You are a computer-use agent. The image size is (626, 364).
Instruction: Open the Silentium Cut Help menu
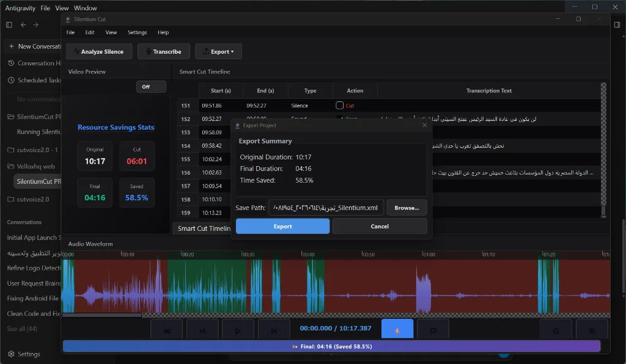(x=163, y=32)
